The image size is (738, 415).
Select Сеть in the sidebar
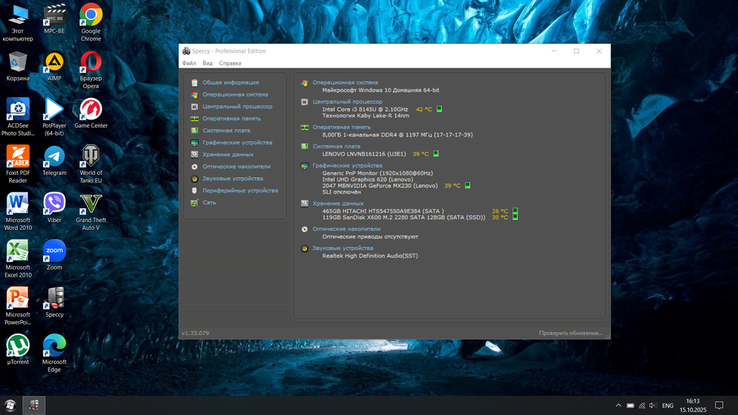(x=209, y=202)
